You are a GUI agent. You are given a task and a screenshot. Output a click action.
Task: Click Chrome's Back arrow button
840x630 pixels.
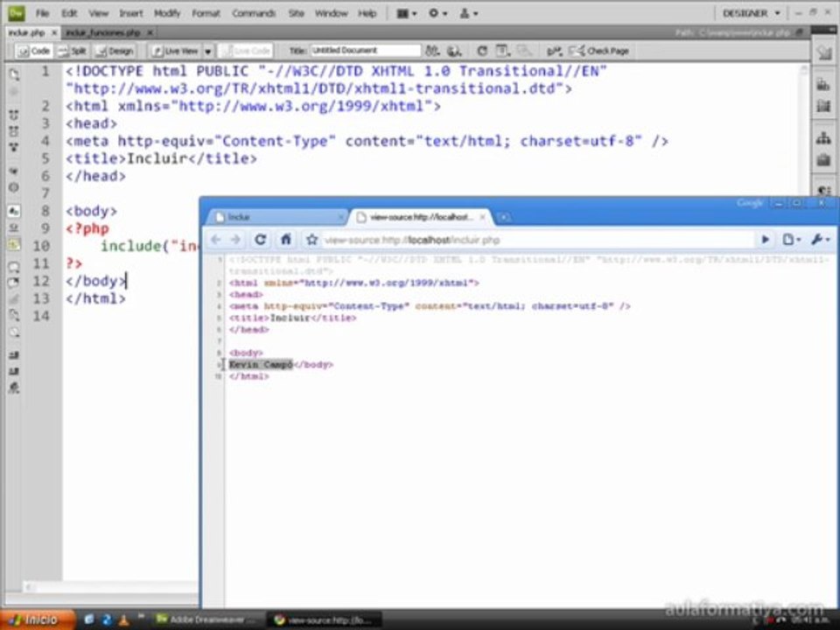pyautogui.click(x=216, y=240)
